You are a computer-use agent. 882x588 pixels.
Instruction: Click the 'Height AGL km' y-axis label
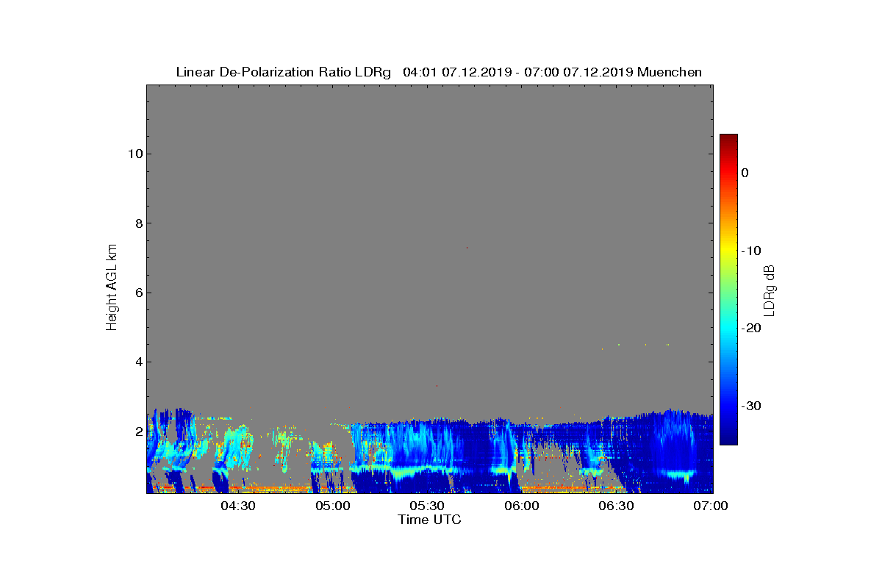coord(112,288)
